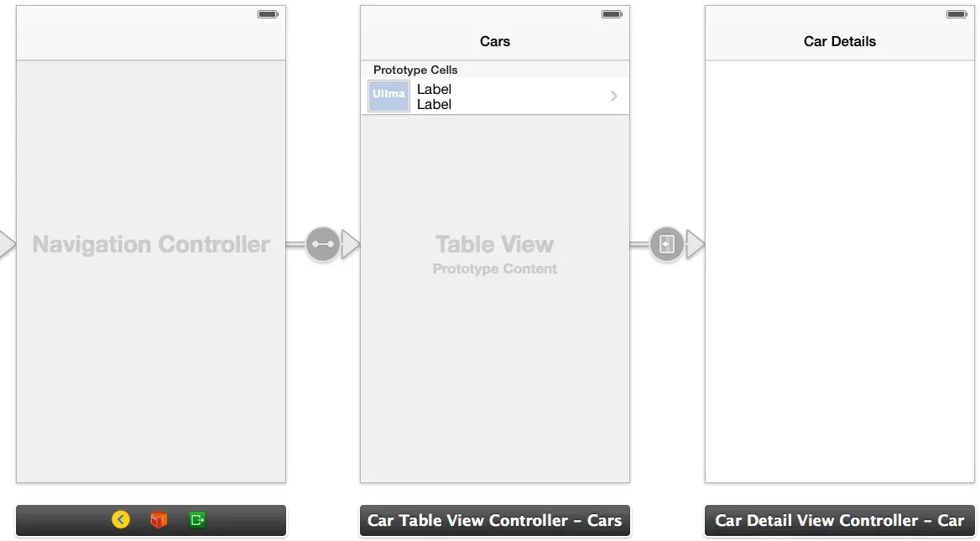Select the orange First Responder cube icon
Viewport: 980px width, 541px height.
tap(159, 520)
